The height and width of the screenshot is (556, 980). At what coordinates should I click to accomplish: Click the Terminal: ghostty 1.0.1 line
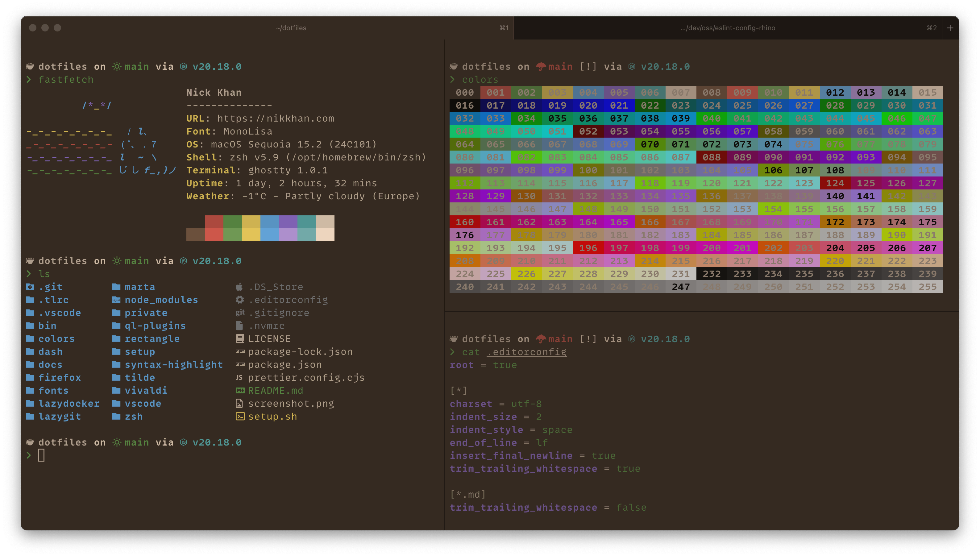pos(257,170)
